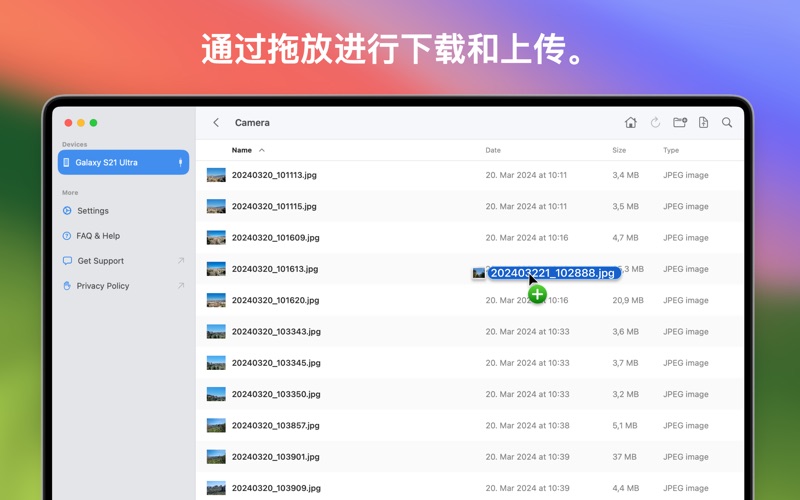Click thumbnail of 20240320_103343.jpg

pyautogui.click(x=216, y=332)
